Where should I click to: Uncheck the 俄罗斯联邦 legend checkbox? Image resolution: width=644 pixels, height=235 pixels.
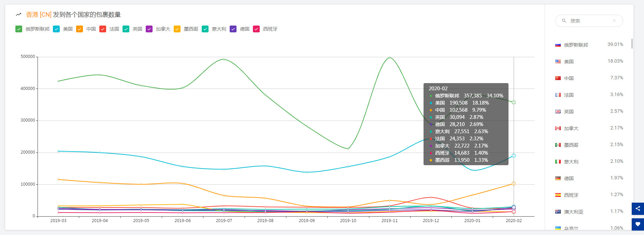[19, 29]
